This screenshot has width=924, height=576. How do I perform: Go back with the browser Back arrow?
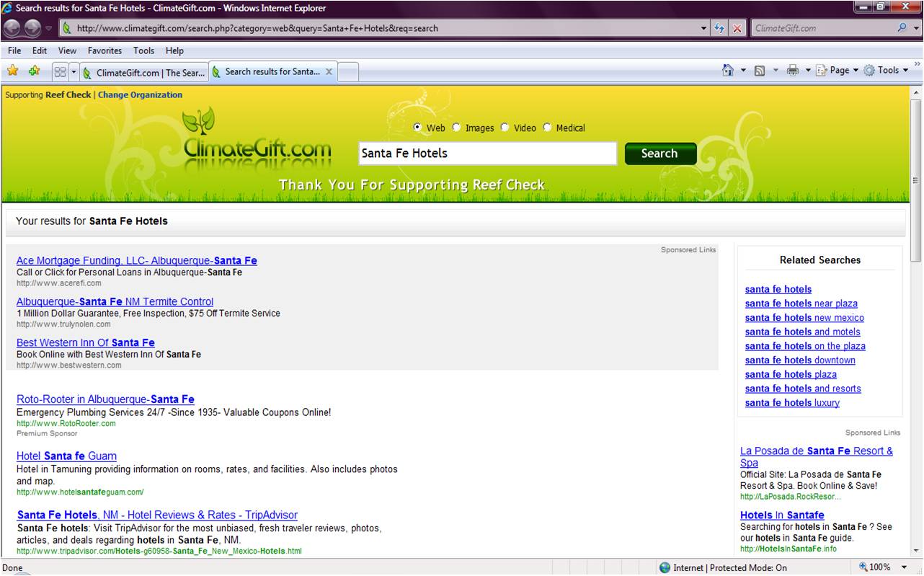[x=13, y=28]
